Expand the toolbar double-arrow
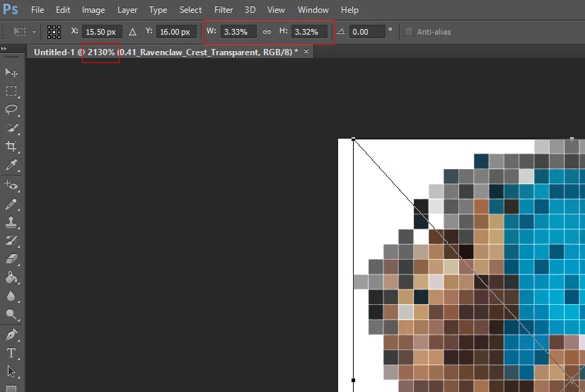 tap(4, 49)
